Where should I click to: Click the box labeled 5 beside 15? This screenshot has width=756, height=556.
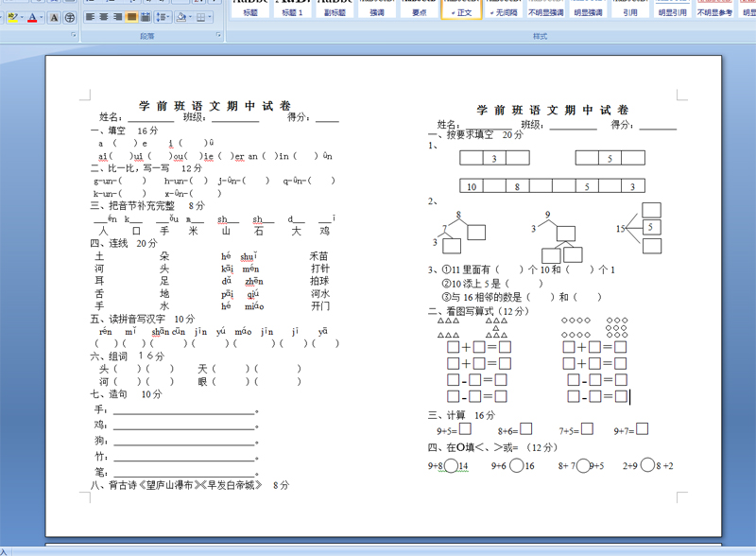651,227
